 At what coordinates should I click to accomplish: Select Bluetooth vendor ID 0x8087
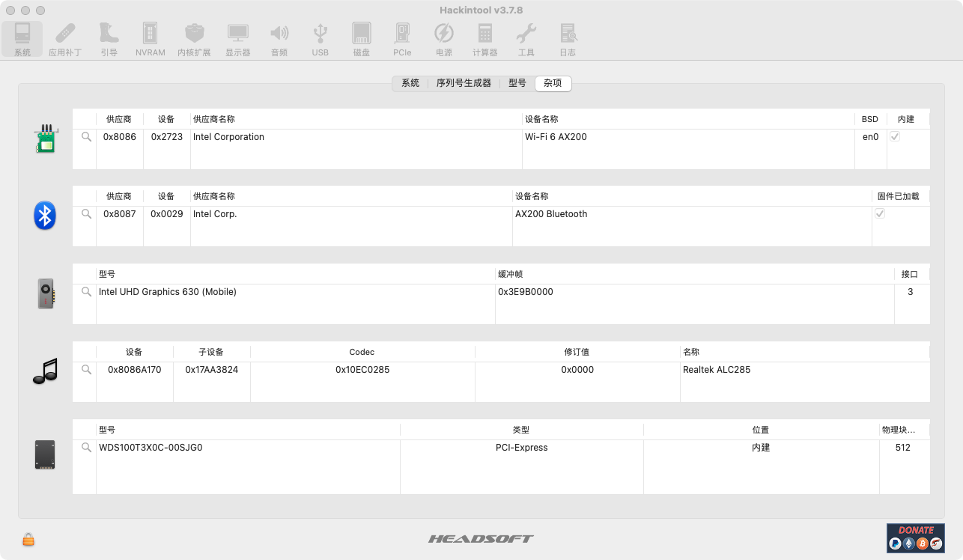(120, 214)
